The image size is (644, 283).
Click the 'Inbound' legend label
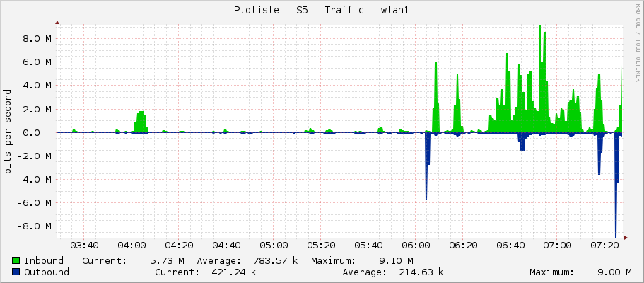44,261
